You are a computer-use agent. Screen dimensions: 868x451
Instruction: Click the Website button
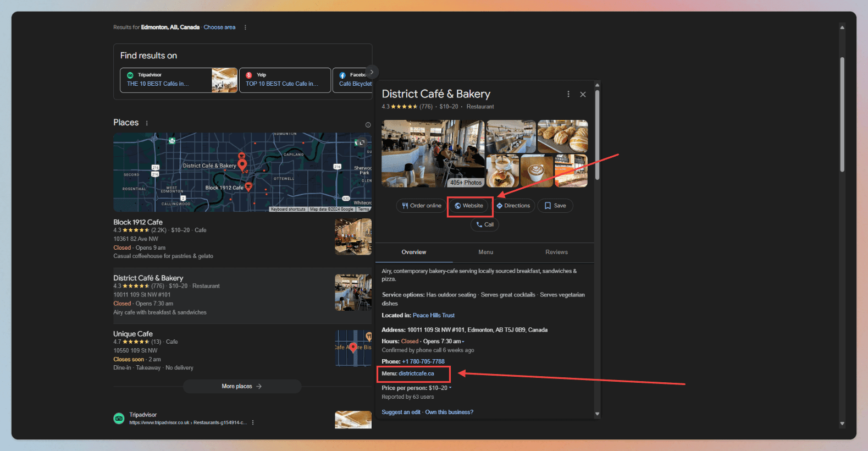tap(469, 206)
